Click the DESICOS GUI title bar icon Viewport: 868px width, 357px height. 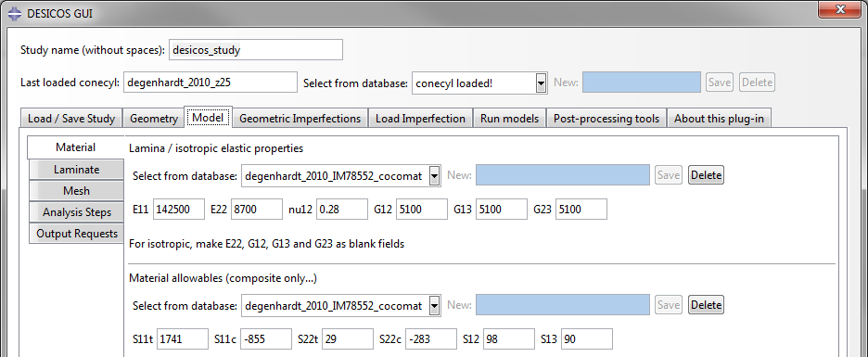[x=16, y=13]
